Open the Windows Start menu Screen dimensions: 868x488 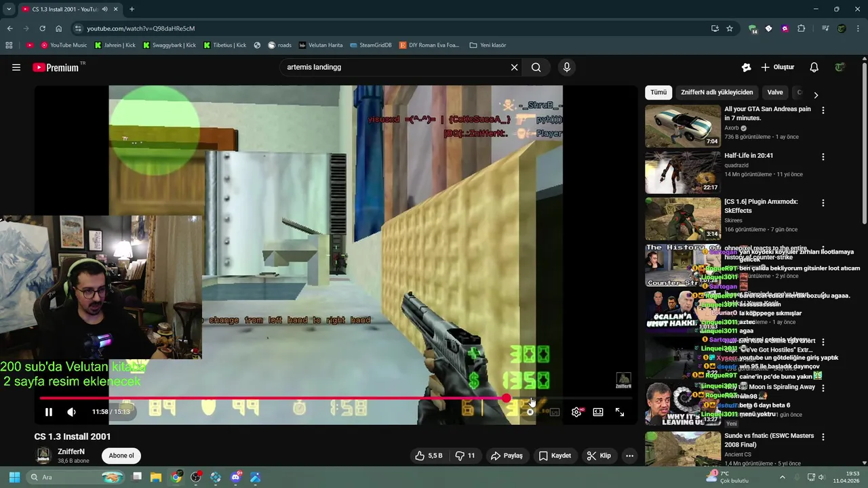tap(14, 477)
